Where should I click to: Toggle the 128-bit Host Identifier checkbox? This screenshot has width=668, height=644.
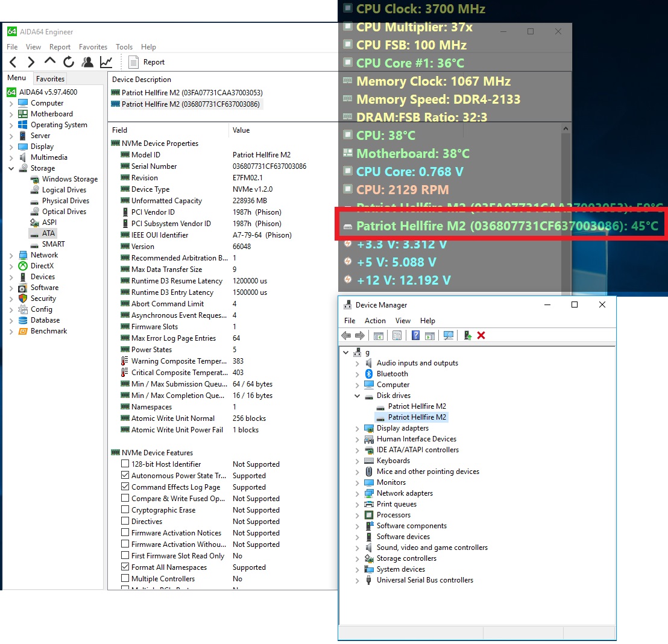(x=125, y=464)
